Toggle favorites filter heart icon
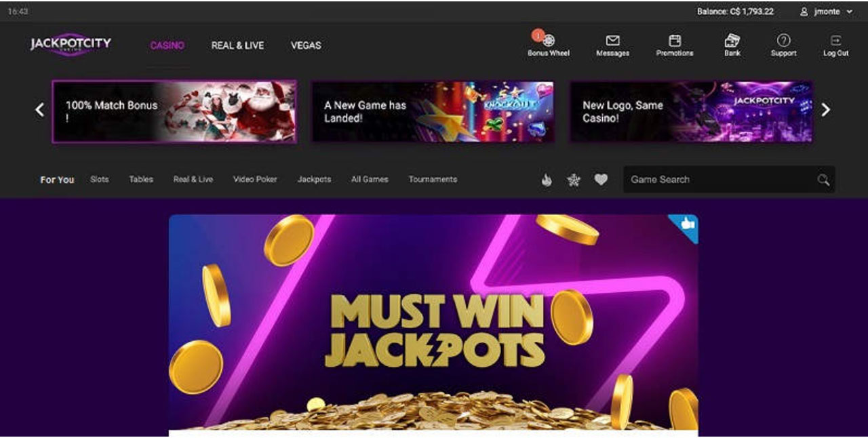The image size is (868, 438). click(x=601, y=180)
